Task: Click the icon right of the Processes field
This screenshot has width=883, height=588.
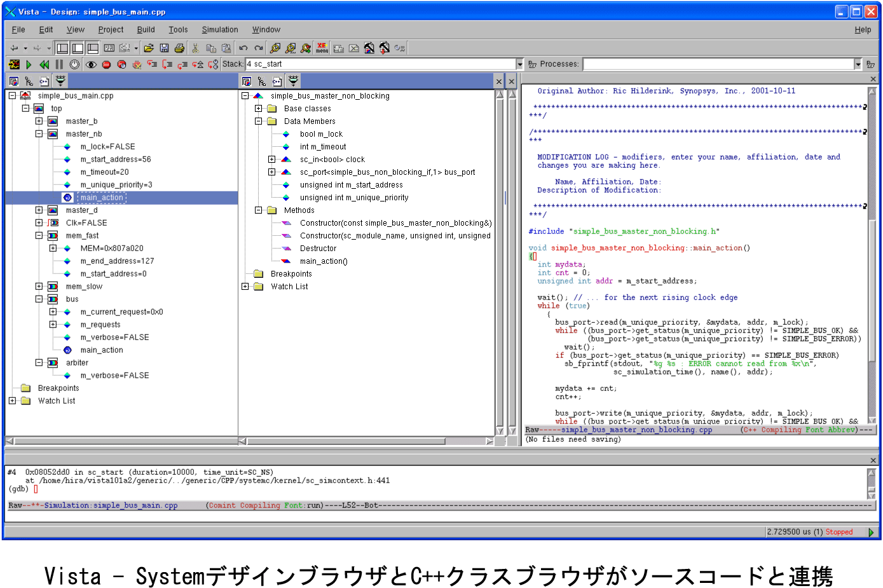Action: (870, 64)
